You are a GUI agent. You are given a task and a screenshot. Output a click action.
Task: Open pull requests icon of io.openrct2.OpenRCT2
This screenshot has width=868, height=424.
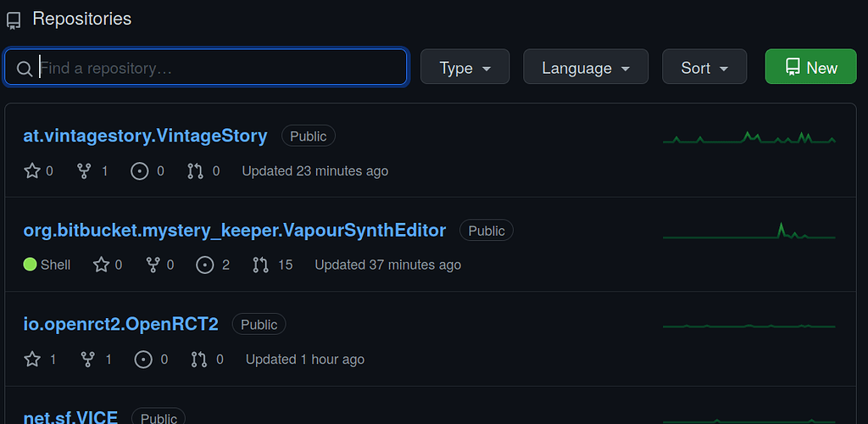pos(198,360)
